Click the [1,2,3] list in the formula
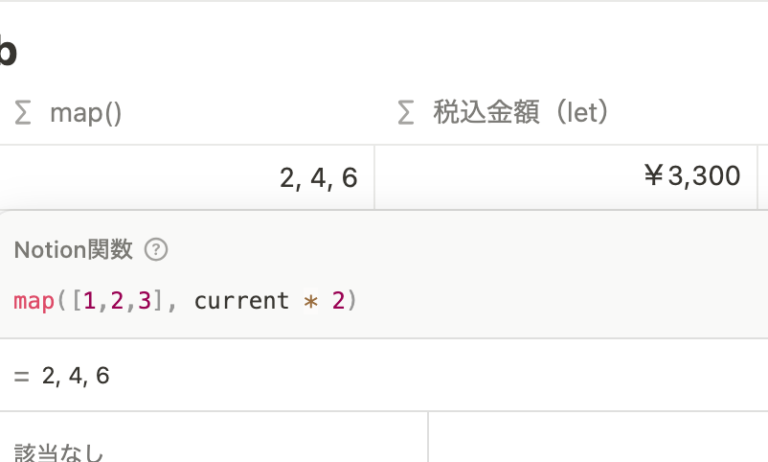 pyautogui.click(x=118, y=300)
